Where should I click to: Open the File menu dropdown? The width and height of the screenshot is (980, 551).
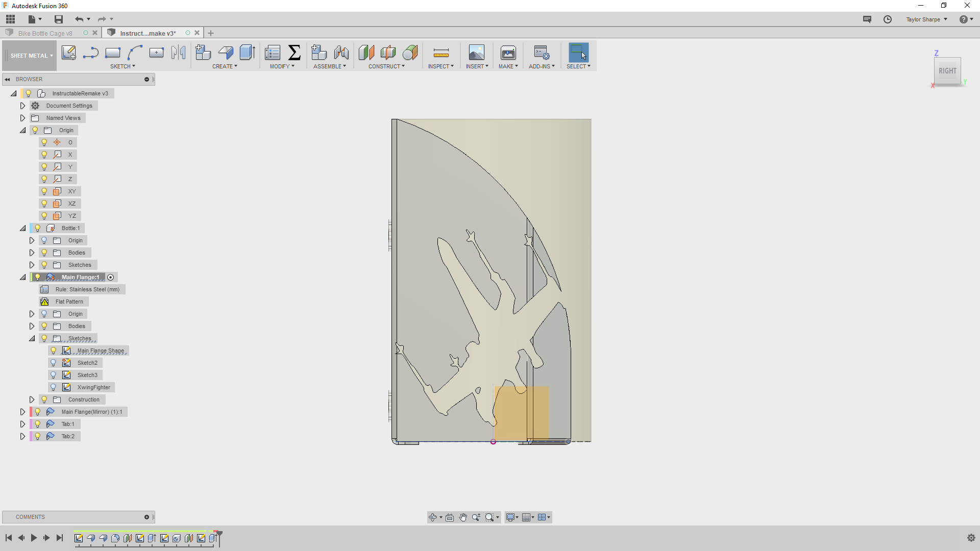click(35, 19)
